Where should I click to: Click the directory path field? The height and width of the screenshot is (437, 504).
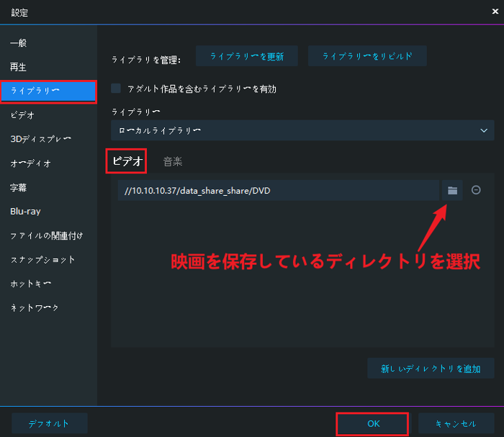(278, 190)
